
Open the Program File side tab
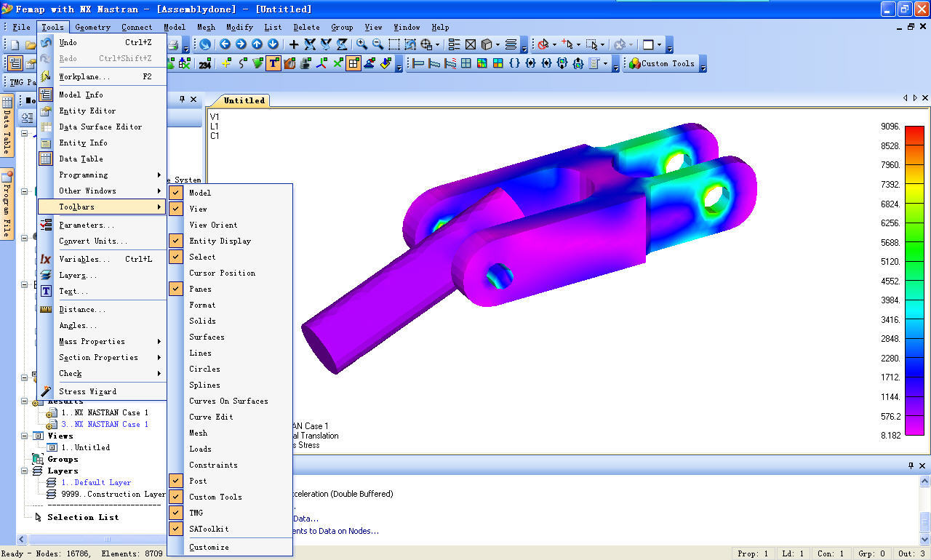point(7,204)
